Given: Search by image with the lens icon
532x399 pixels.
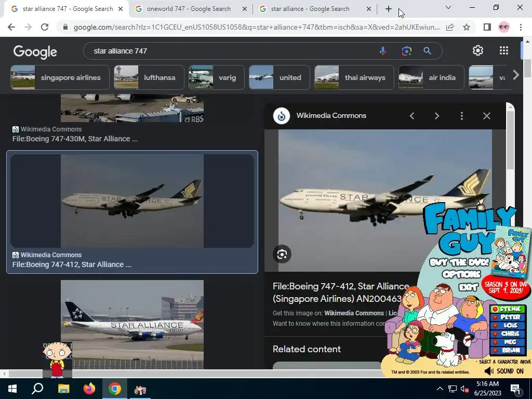Looking at the screenshot, I should pos(406,51).
